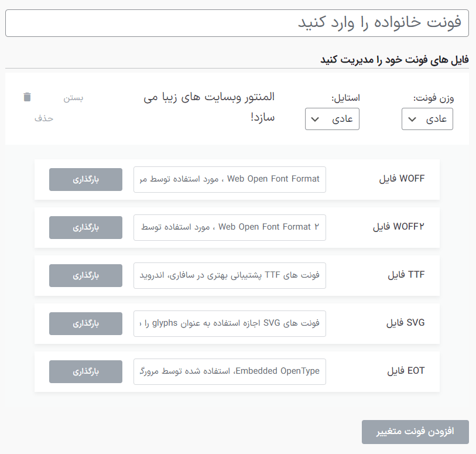Viewport: 476px width, 454px height.
Task: Expand the chevron on the font weight selector
Action: pyautogui.click(x=412, y=119)
